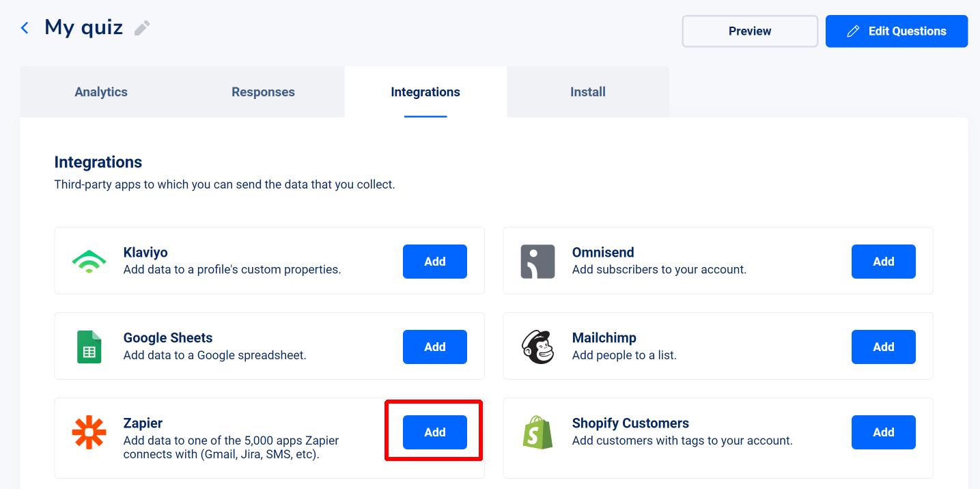Add the Zapier integration
Image resolution: width=980 pixels, height=489 pixels.
coord(435,432)
